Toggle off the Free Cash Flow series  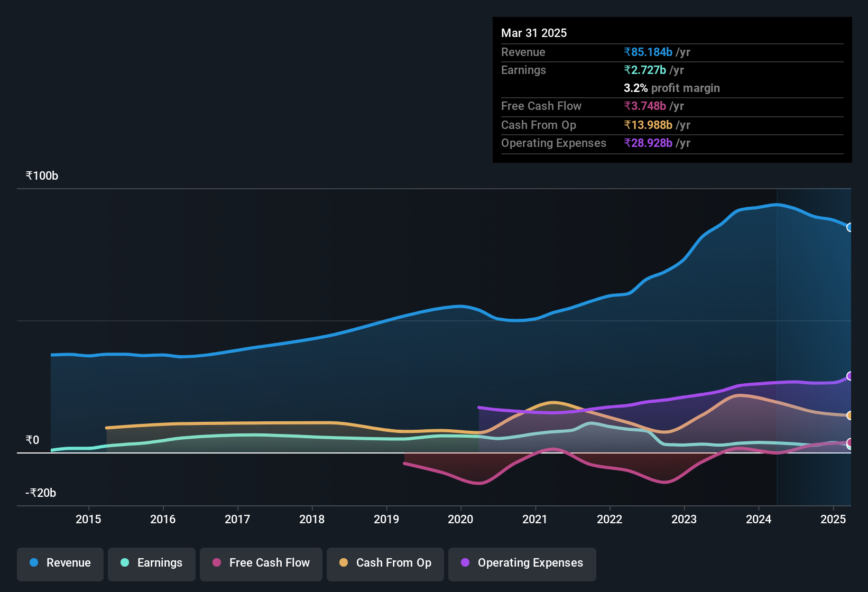tap(261, 563)
